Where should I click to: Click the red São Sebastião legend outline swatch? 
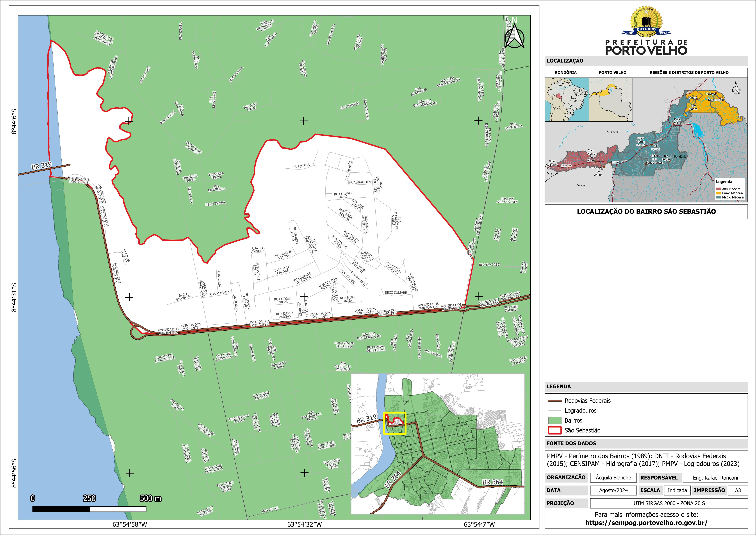[x=555, y=431]
